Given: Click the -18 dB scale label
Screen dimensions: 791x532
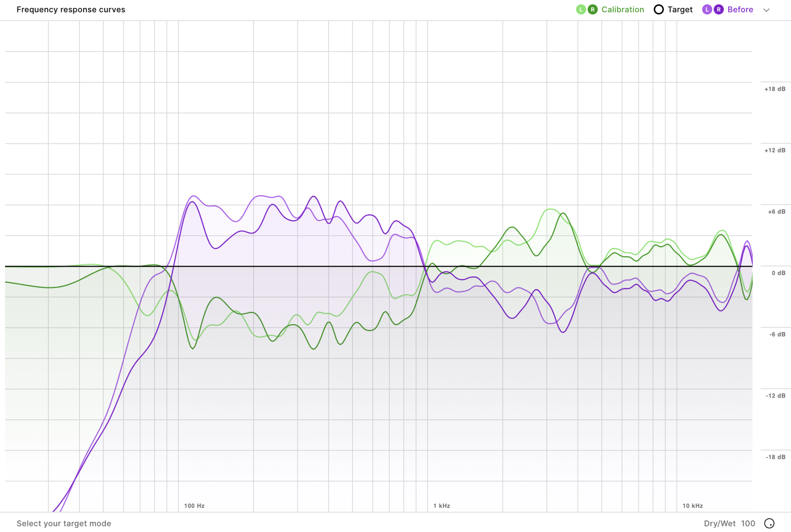Looking at the screenshot, I should click(775, 457).
